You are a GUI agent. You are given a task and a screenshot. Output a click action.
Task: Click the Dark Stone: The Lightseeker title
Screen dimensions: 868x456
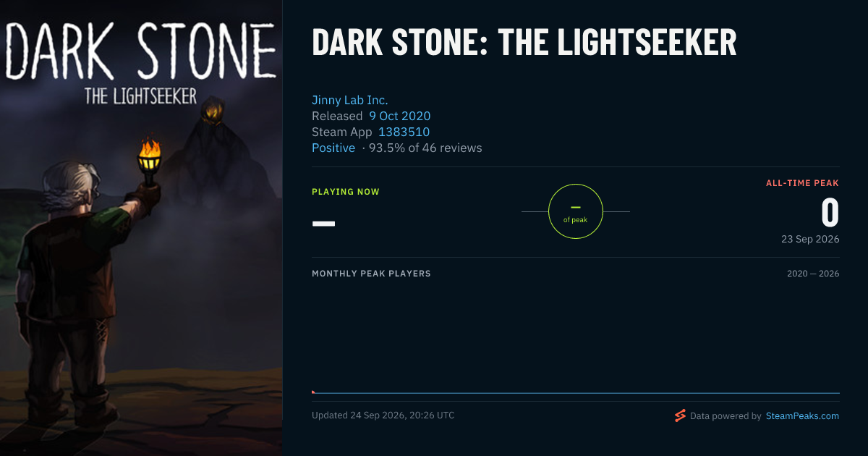(524, 43)
